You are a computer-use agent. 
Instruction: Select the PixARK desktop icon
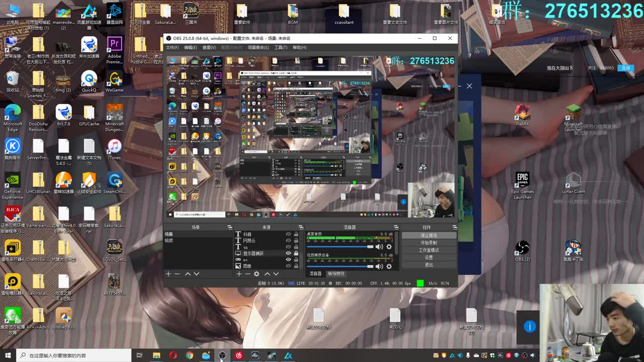tap(522, 116)
